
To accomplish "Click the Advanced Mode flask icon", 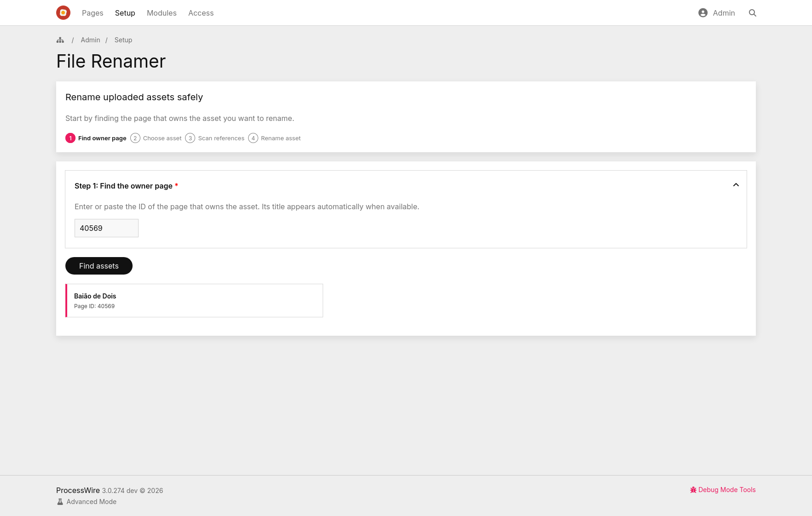I will click(60, 502).
